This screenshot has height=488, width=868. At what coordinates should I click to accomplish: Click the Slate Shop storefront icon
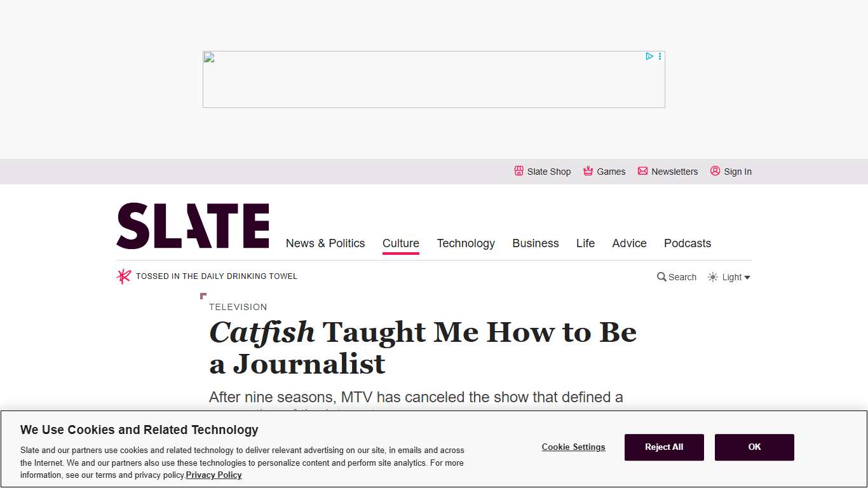(x=519, y=171)
